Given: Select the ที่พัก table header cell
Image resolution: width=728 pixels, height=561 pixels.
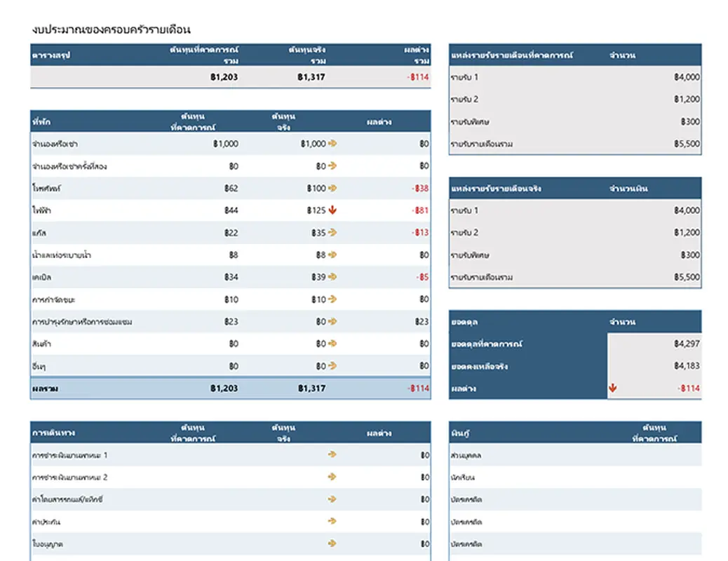Looking at the screenshot, I should click(41, 121).
